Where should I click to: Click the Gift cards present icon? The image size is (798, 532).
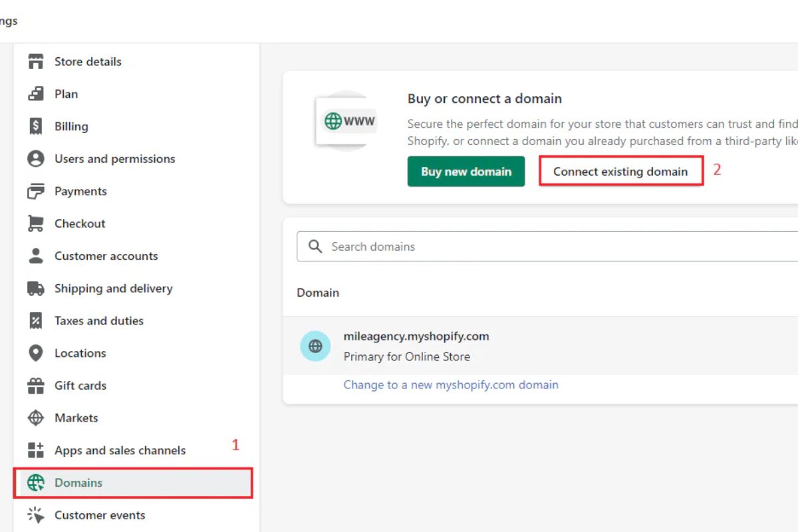coord(36,386)
